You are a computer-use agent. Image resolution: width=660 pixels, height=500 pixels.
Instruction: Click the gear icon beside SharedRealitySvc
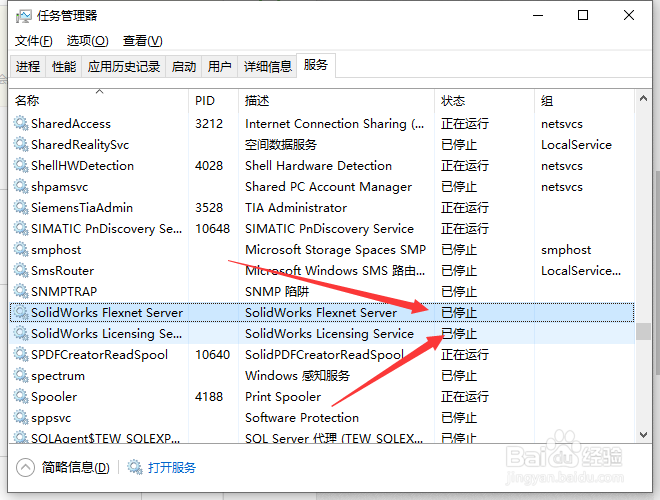tap(21, 144)
